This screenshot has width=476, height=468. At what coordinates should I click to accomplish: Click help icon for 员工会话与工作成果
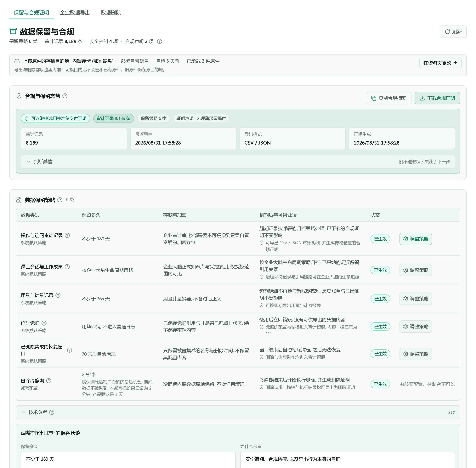tap(67, 266)
